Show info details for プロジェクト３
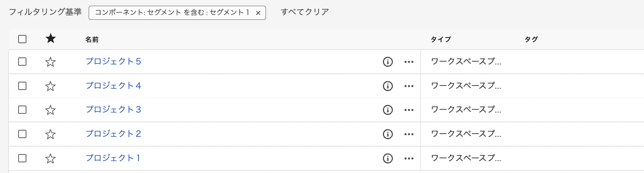The image size is (644, 173). tap(388, 110)
